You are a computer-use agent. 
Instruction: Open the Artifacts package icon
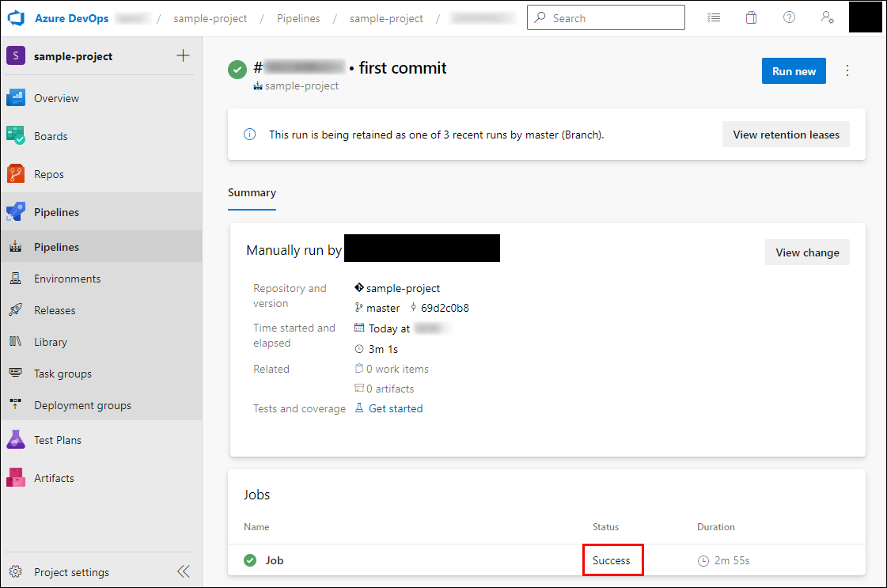tap(16, 478)
